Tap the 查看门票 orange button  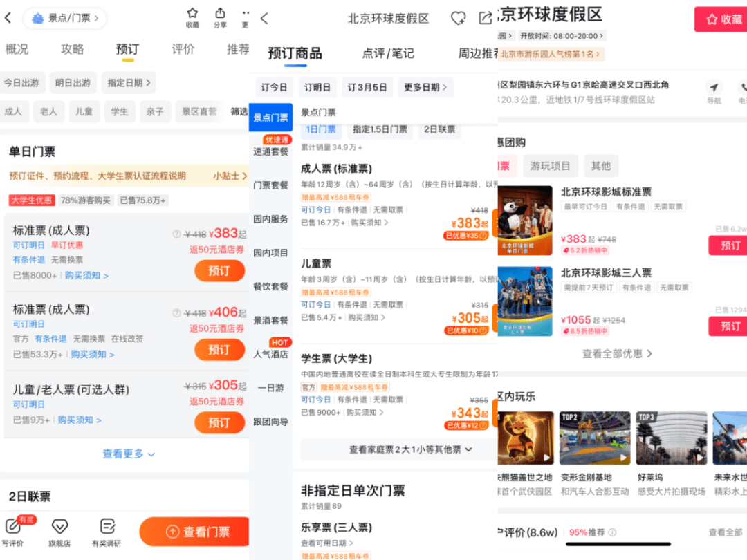(x=194, y=532)
